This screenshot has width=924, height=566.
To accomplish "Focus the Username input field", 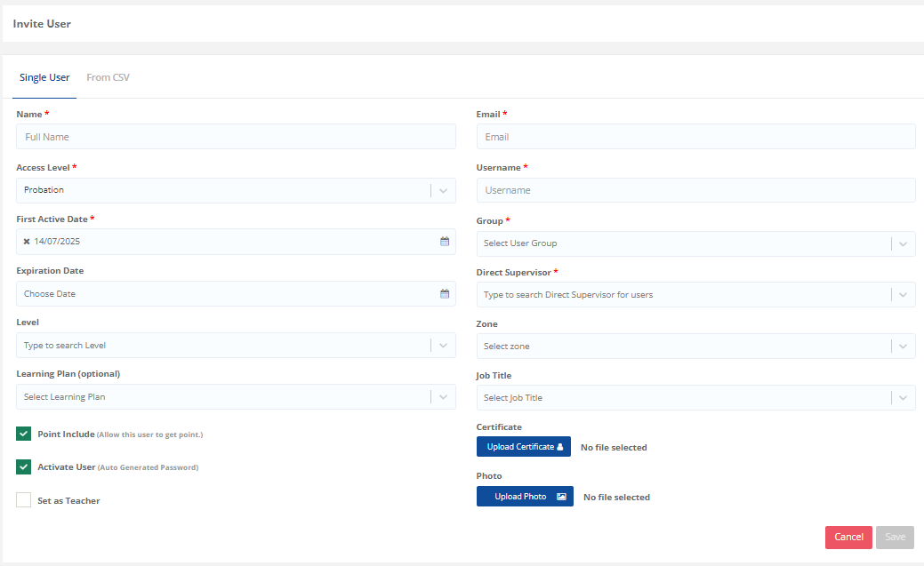I will 696,190.
